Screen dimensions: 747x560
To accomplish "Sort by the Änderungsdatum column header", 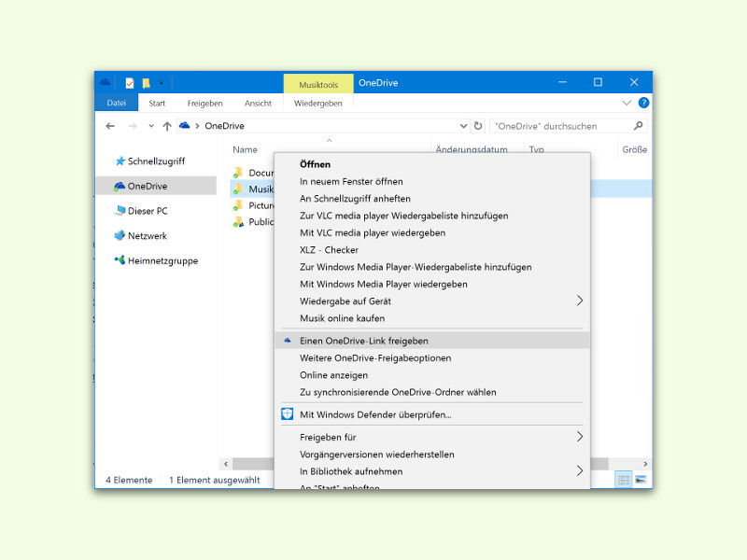I will 472,149.
